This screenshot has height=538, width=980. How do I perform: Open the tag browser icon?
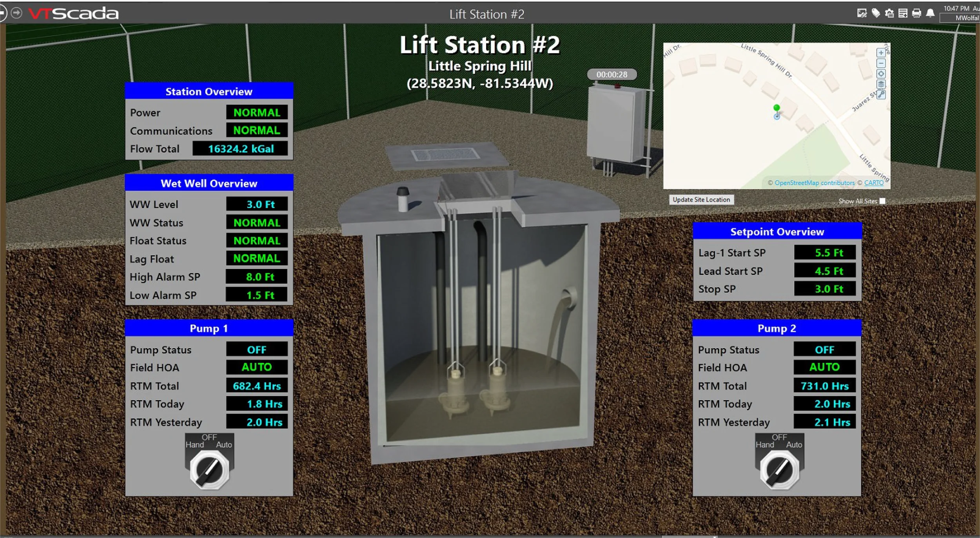(876, 13)
